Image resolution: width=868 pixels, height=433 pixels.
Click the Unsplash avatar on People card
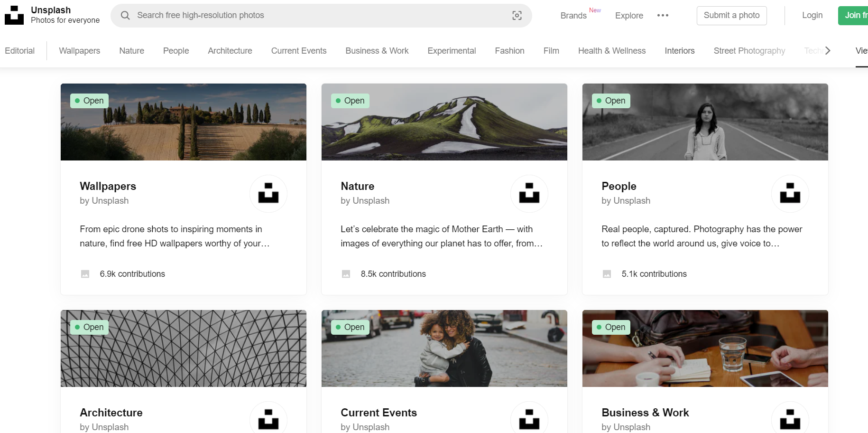(x=790, y=194)
